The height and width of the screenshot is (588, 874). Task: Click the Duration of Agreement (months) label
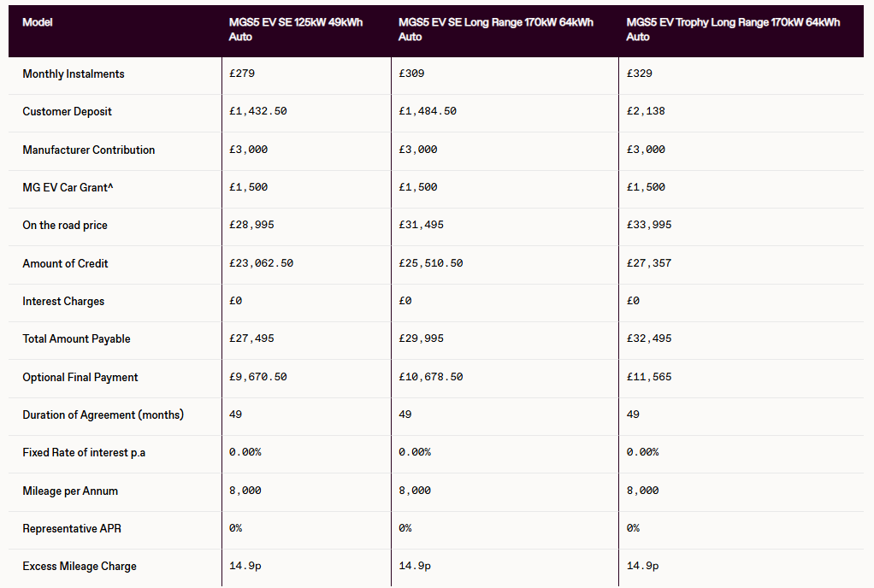[103, 415]
